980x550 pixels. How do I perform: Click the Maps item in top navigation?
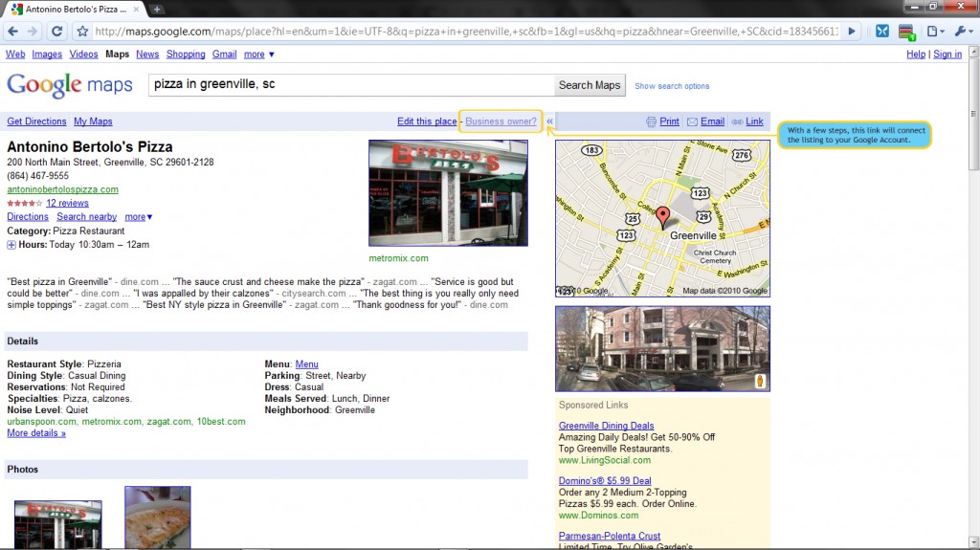117,55
